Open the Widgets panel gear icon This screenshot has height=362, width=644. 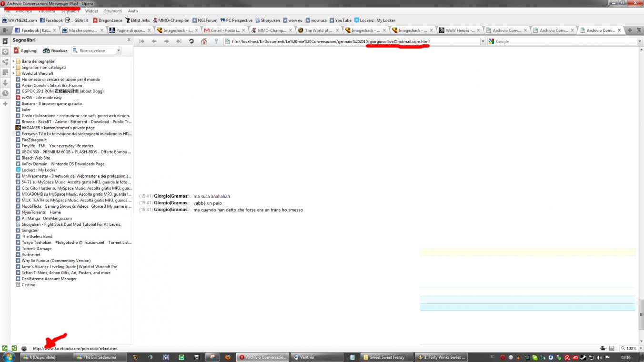coord(5,51)
